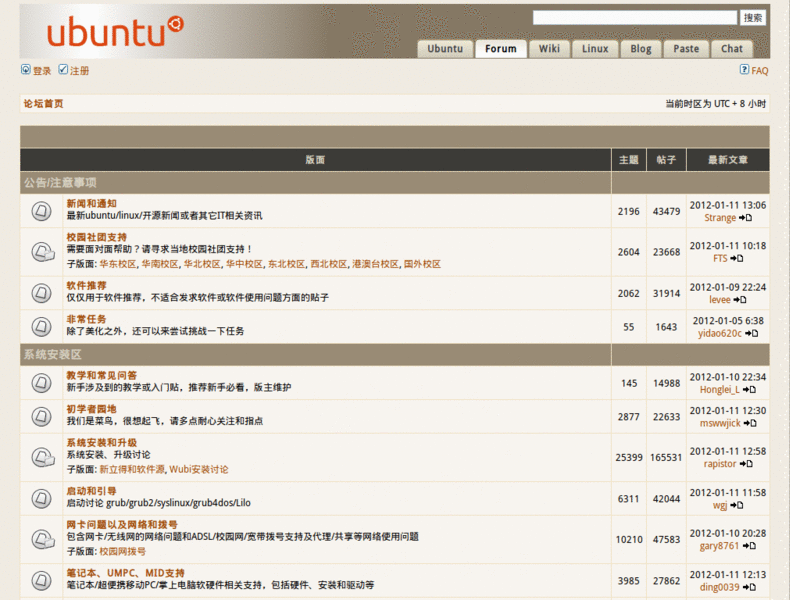800x600 pixels.
Task: Open the 国外校区 subforum
Action: click(422, 264)
